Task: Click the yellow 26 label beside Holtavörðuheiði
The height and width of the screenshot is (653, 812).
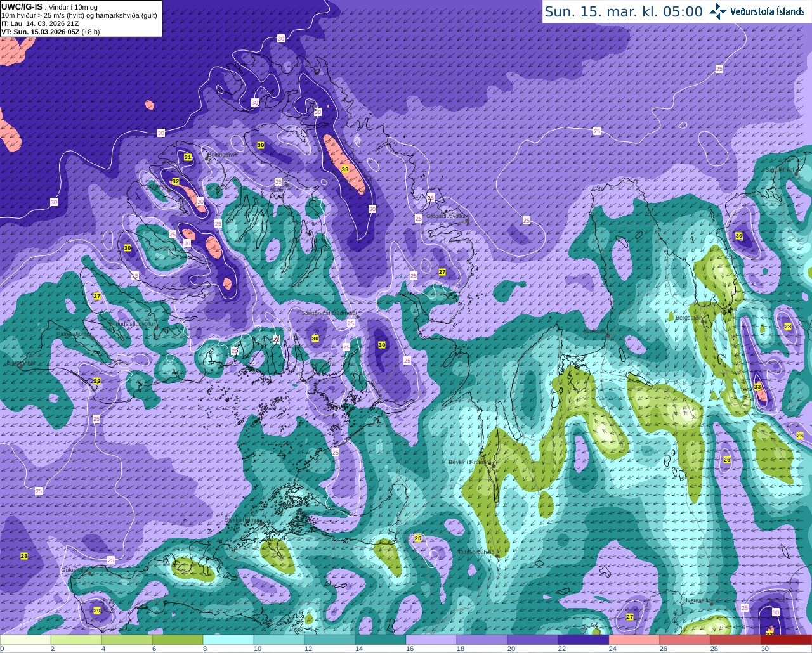Action: [417, 538]
